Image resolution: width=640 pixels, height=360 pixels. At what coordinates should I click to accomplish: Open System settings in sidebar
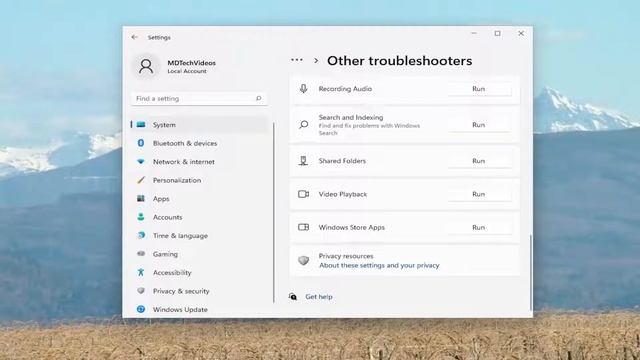point(199,124)
